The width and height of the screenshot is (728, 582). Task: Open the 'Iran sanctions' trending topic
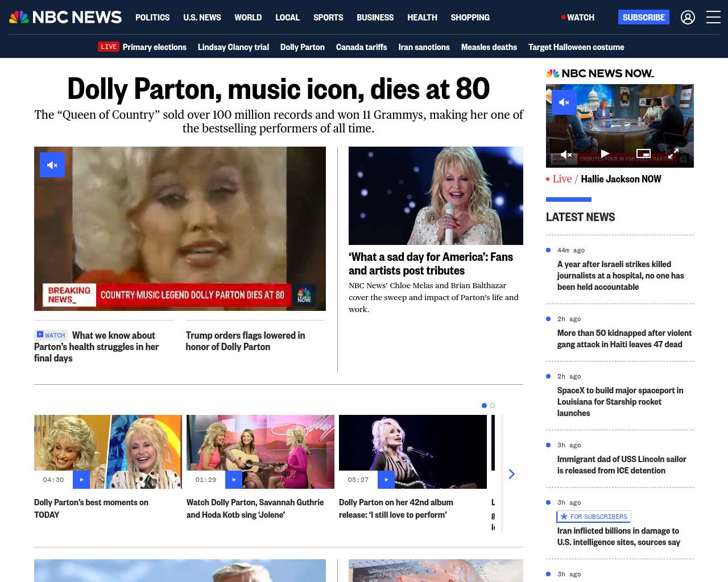pos(424,47)
